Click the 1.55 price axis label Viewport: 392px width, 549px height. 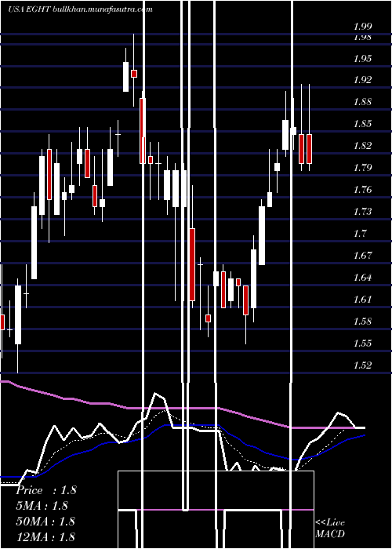[x=362, y=344]
